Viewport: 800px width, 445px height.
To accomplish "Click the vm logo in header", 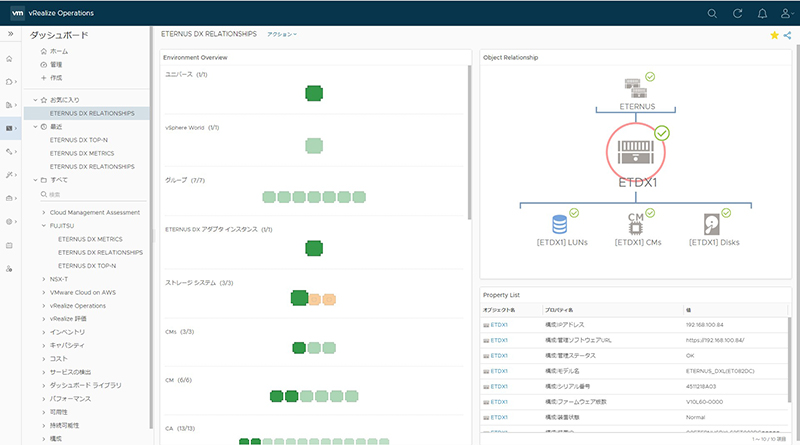I will pos(17,13).
